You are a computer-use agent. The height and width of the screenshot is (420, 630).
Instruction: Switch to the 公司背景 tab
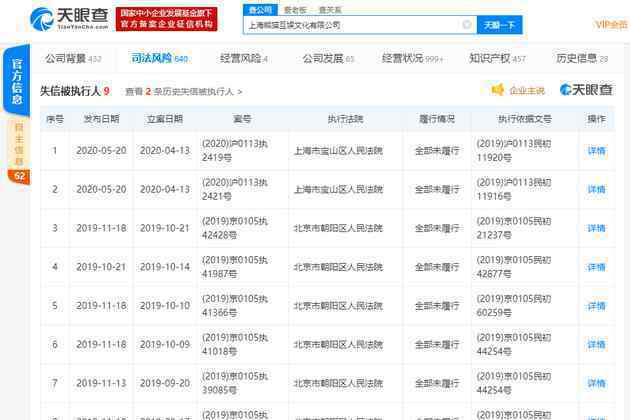(73, 59)
